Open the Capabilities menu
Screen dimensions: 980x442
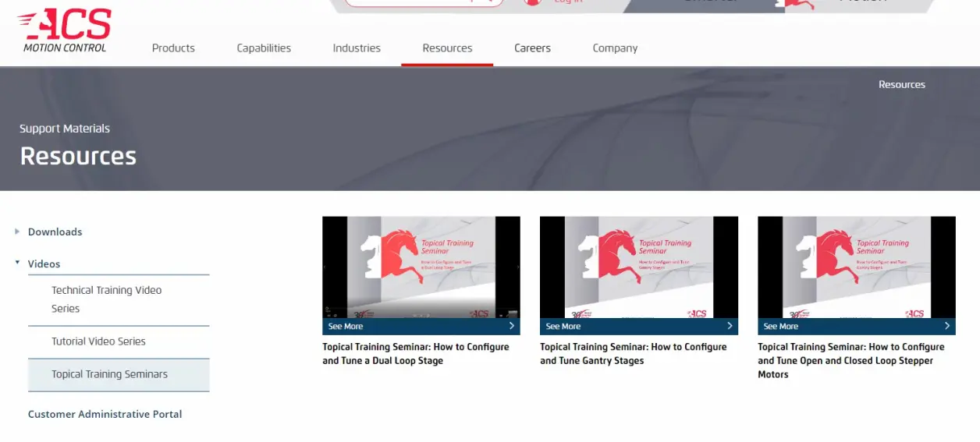pyautogui.click(x=264, y=48)
